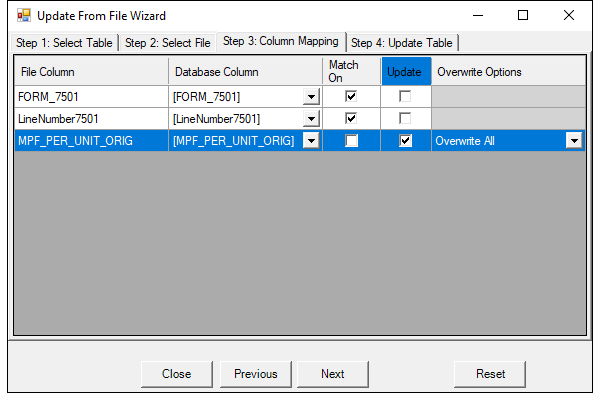This screenshot has width=600, height=400.
Task: Click the Overwrite All value text
Action: coord(465,141)
